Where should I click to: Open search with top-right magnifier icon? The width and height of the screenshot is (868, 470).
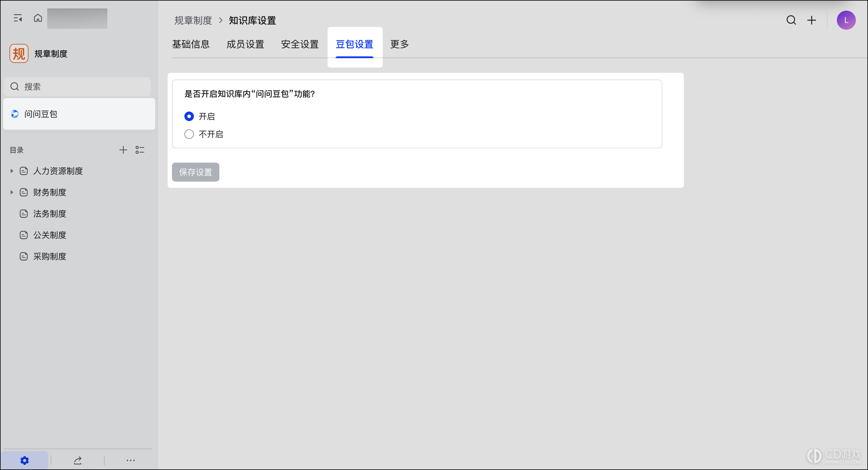tap(791, 20)
